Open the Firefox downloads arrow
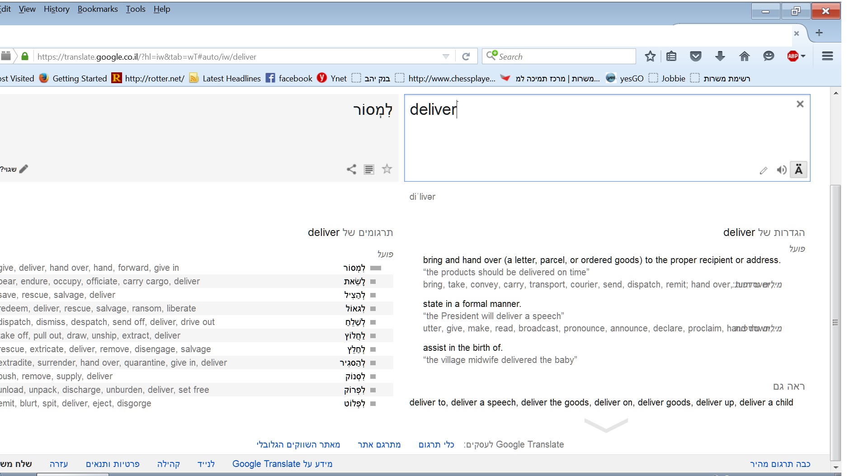 click(x=720, y=57)
